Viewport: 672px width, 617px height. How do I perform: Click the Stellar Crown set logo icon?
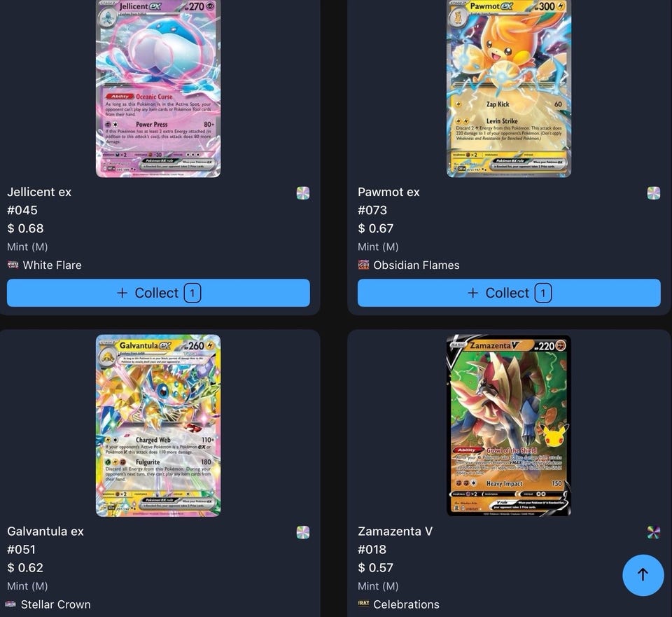[10, 604]
